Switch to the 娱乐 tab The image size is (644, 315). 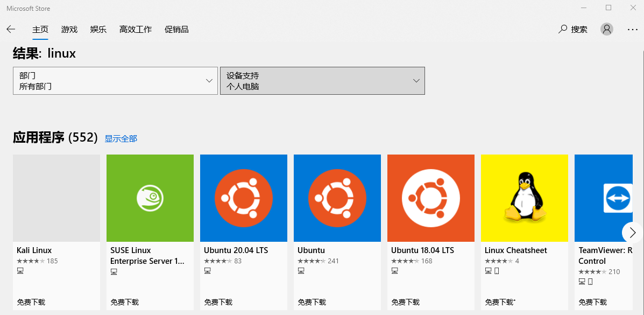pyautogui.click(x=98, y=30)
